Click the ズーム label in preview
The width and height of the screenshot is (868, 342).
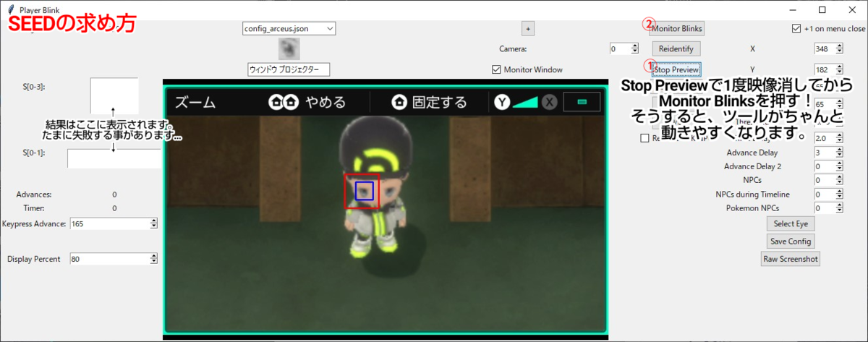click(x=195, y=102)
